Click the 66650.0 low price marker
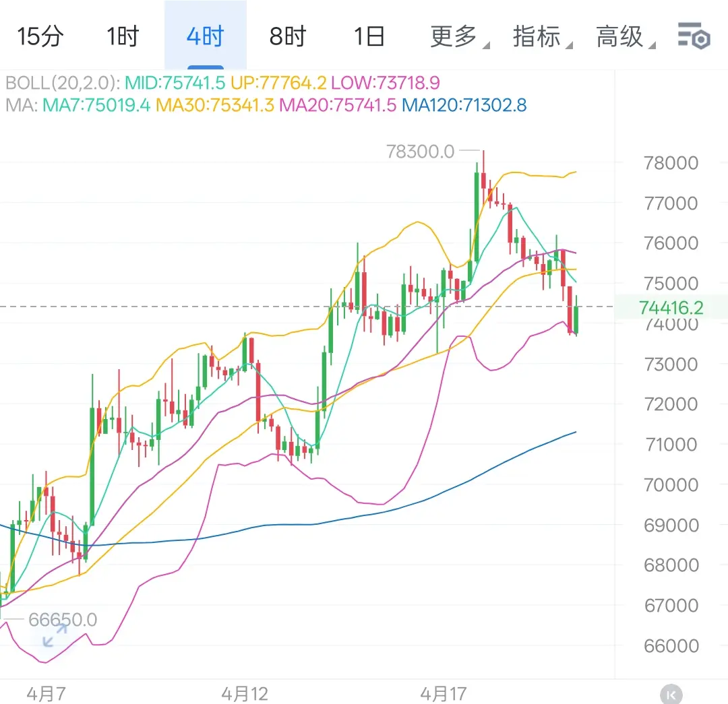This screenshot has height=704, width=728. (x=63, y=620)
